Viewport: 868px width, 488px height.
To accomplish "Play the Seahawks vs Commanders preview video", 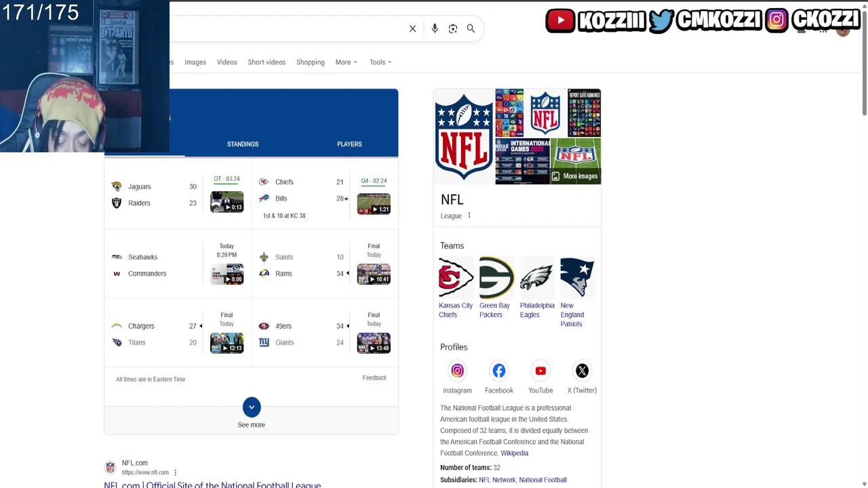I will click(227, 274).
